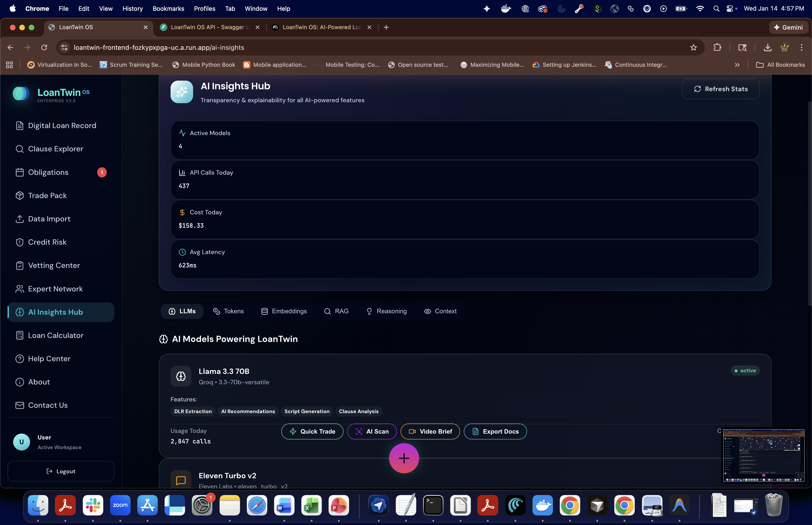This screenshot has width=812, height=525.
Task: Go to Vetting Center page
Action: 54,265
